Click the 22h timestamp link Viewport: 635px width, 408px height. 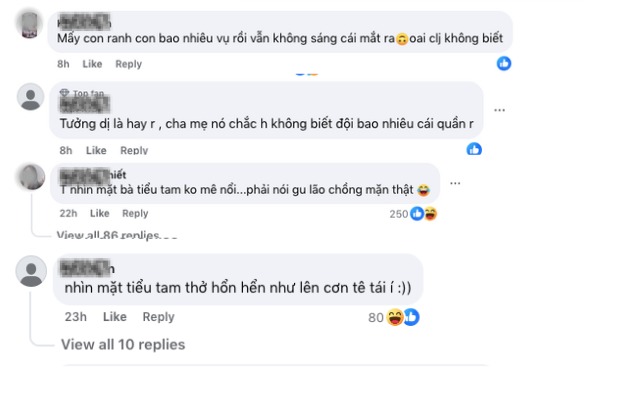pos(68,213)
